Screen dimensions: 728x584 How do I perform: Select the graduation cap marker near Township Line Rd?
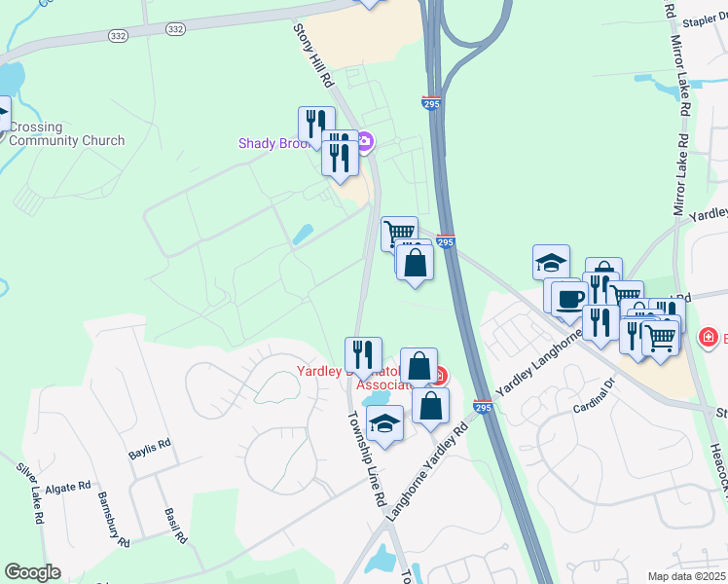(384, 425)
